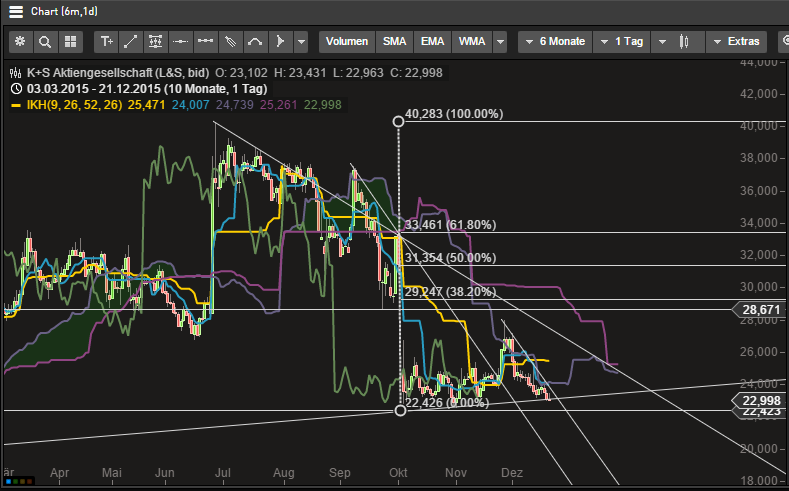Viewport: 789px width, 491px height.
Task: Click the Chart (6m,1d) window title
Action: pyautogui.click(x=64, y=12)
